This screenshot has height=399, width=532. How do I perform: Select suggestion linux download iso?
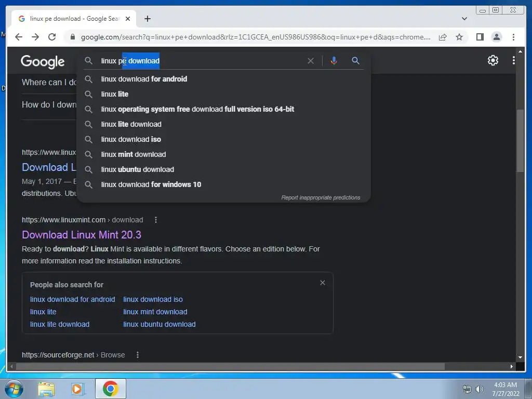tap(223, 139)
